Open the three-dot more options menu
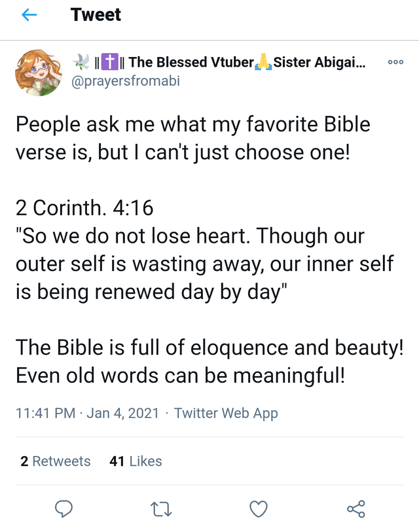This screenshot has width=419, height=532. 395,62
